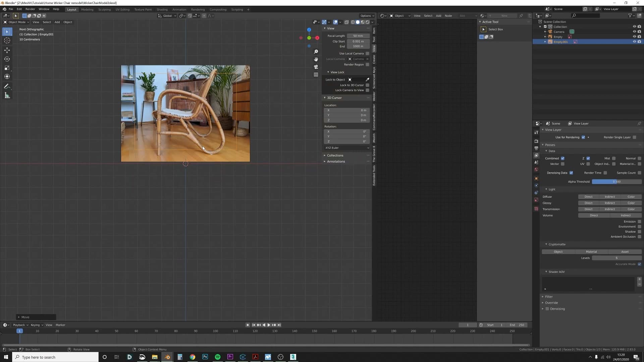Image resolution: width=644 pixels, height=362 pixels.
Task: Select the Transform tool
Action: [x=7, y=77]
